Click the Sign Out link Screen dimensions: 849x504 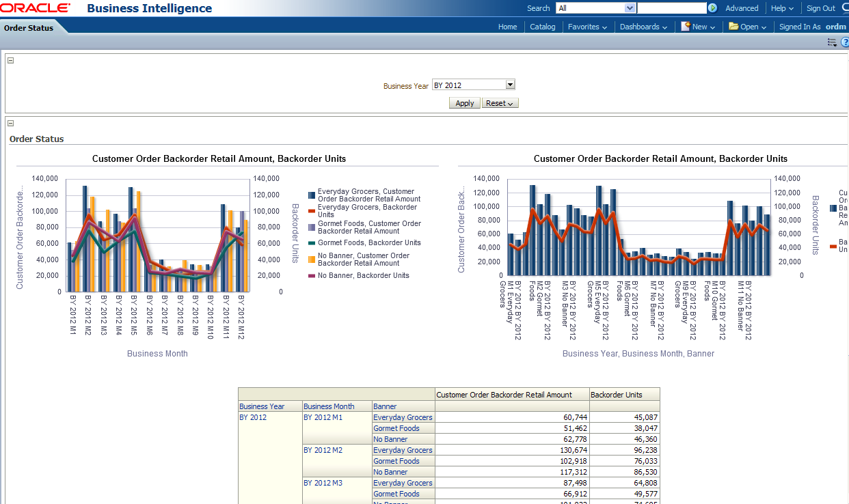(820, 8)
